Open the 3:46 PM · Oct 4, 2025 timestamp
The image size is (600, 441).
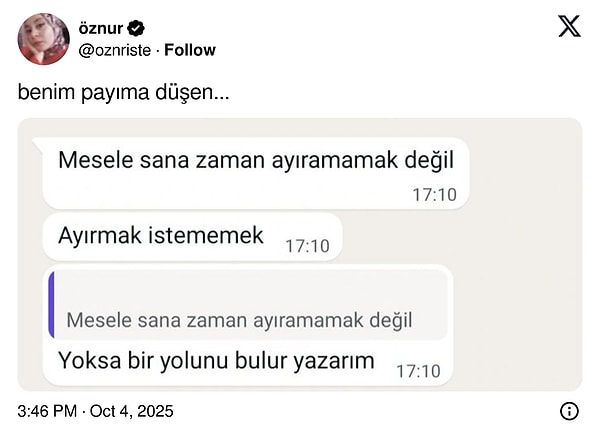[x=95, y=411]
